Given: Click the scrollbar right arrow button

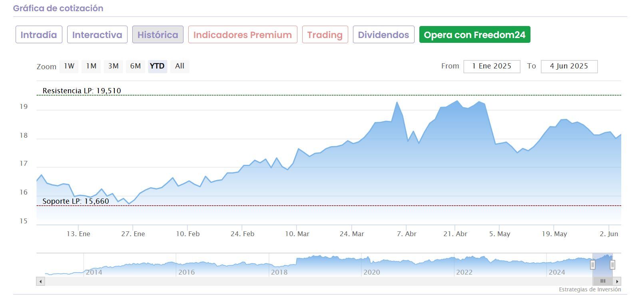Looking at the screenshot, I should coord(617,281).
